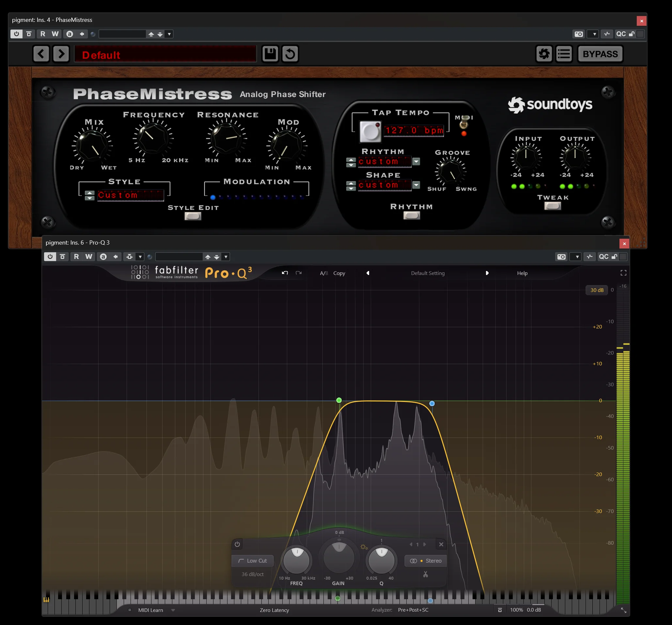Image resolution: width=672 pixels, height=625 pixels.
Task: Toggle the Rhythm panel button
Action: coord(412,216)
